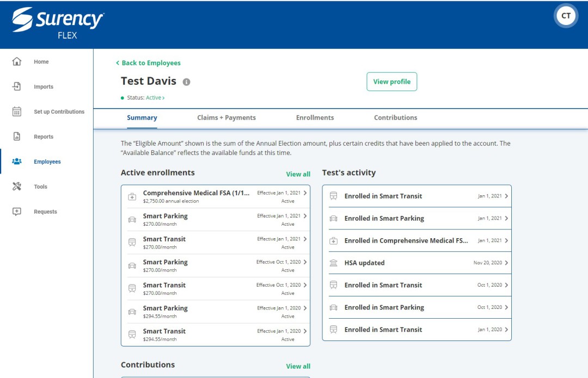Click the bus icon of Smart Transit effective Oct 1, 2020

[132, 289]
